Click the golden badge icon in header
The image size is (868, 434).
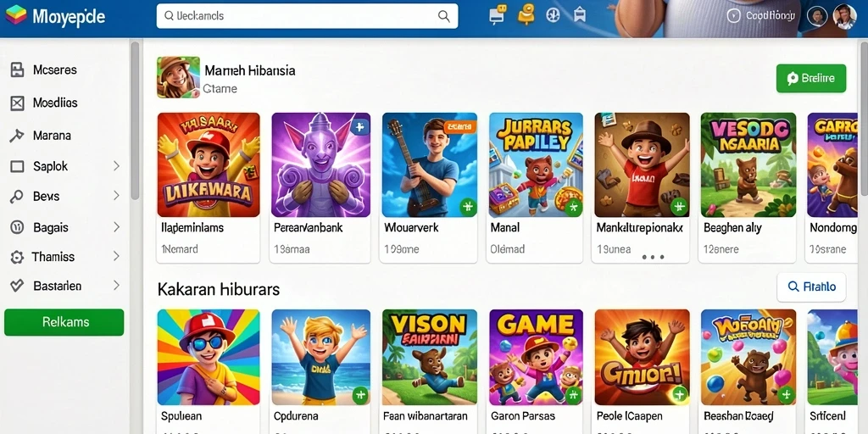click(526, 14)
